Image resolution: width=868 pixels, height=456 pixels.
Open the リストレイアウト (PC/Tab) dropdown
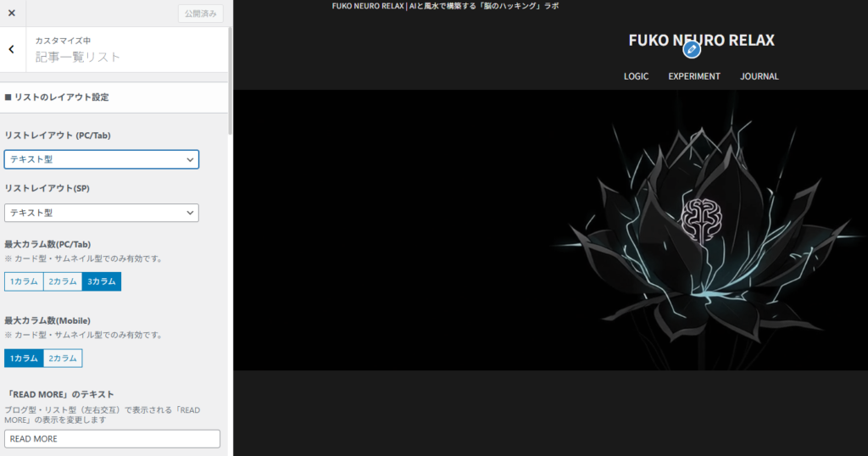(102, 159)
